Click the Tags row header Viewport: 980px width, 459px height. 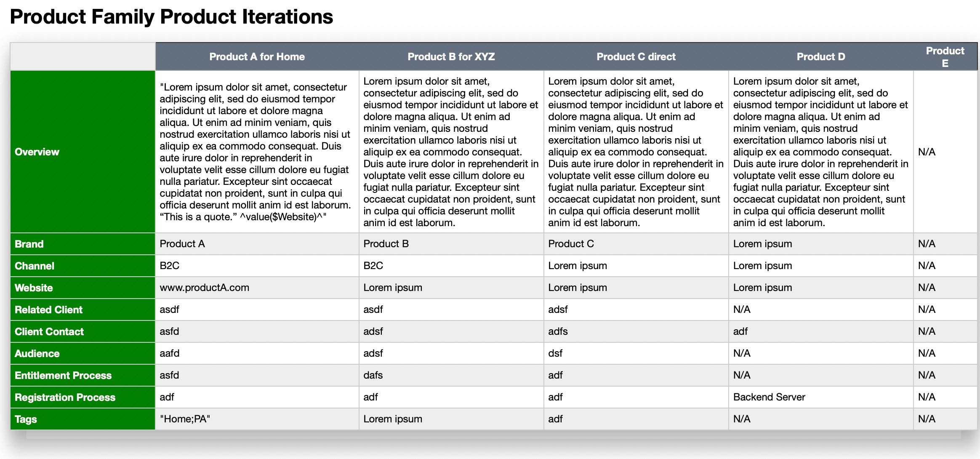[26, 419]
